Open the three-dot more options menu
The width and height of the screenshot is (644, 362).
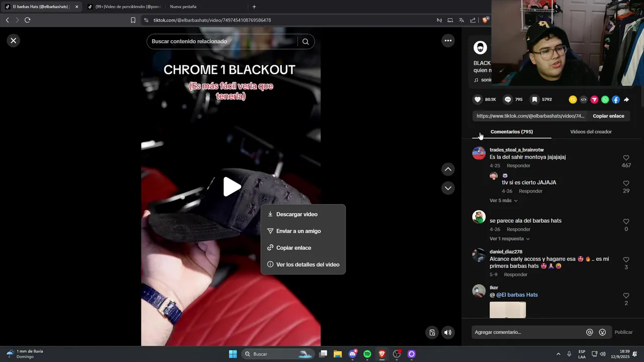tap(448, 41)
